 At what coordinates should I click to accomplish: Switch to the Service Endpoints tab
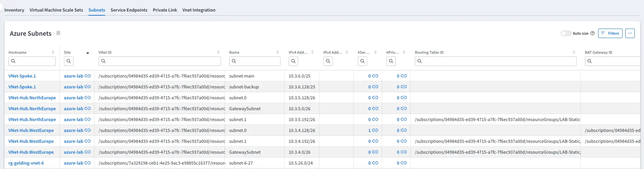tap(129, 10)
